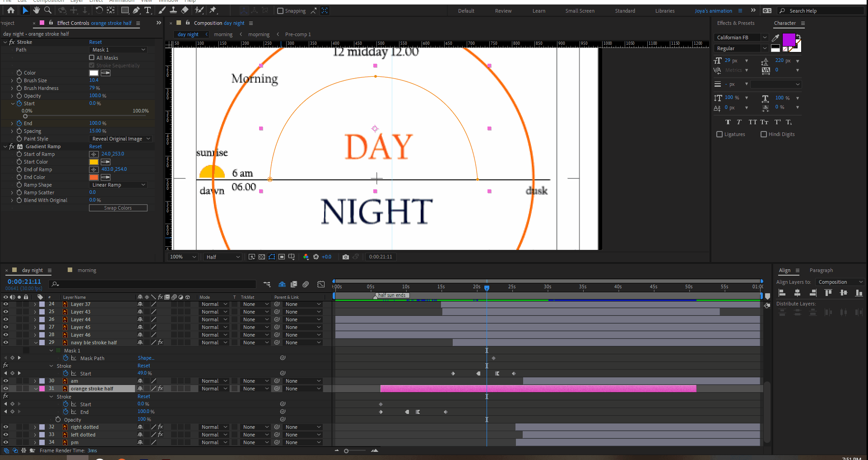Open the 'Align Layers to' dropdown
The height and width of the screenshot is (460, 868).
click(x=840, y=282)
